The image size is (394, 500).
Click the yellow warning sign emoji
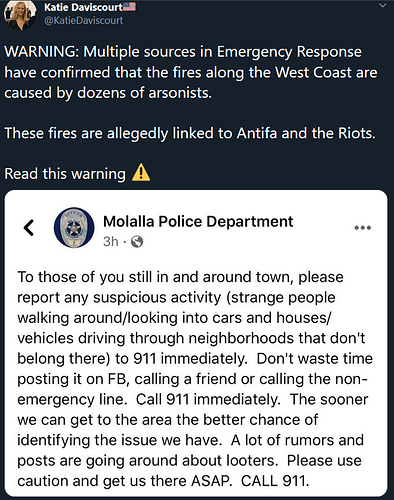pyautogui.click(x=141, y=172)
